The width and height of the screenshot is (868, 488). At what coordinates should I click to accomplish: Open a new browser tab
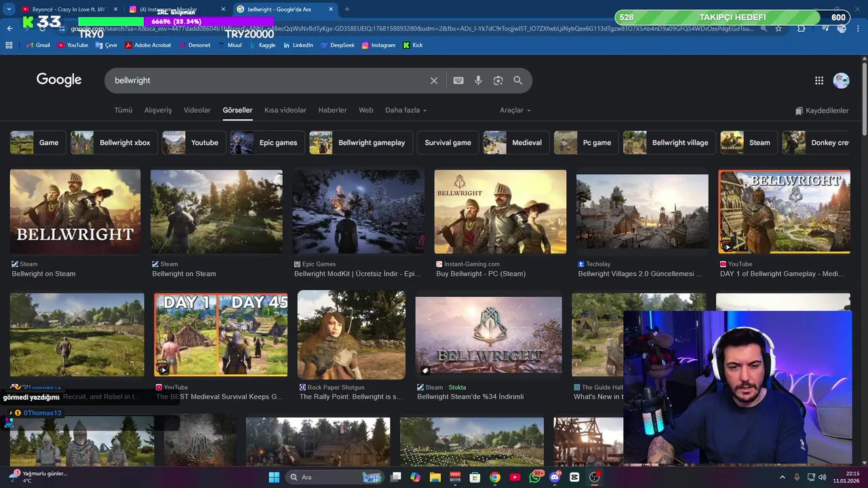[x=347, y=9]
